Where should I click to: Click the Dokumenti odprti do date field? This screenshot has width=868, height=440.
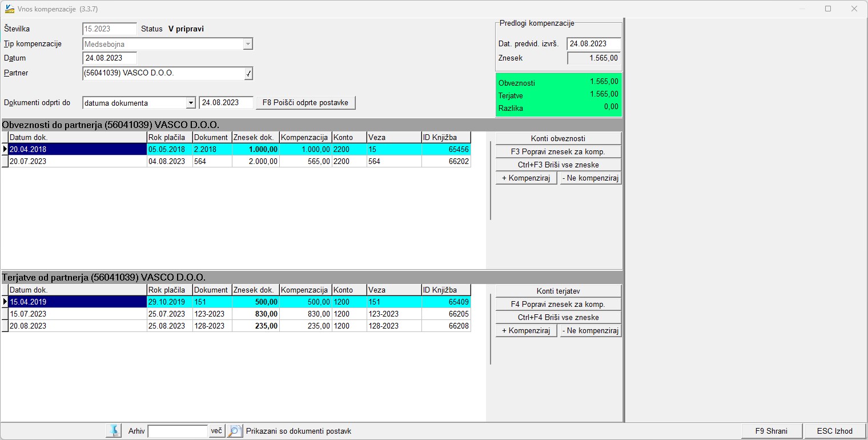226,103
